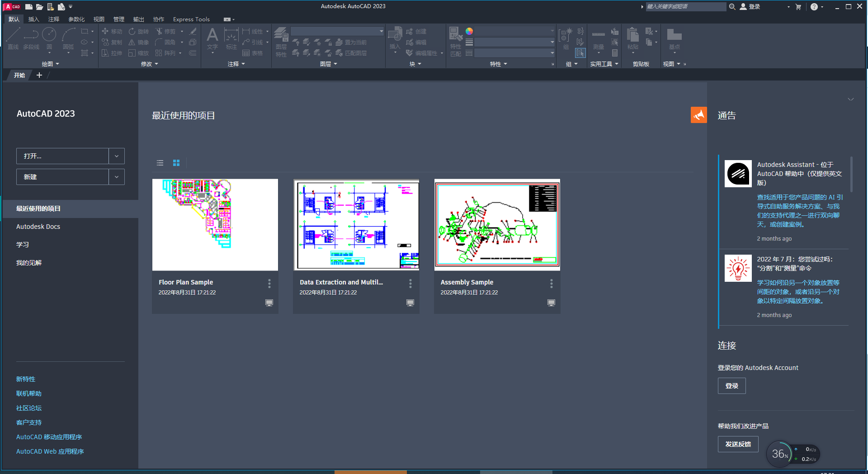
Task: Select the 开始 start tab
Action: 19,75
